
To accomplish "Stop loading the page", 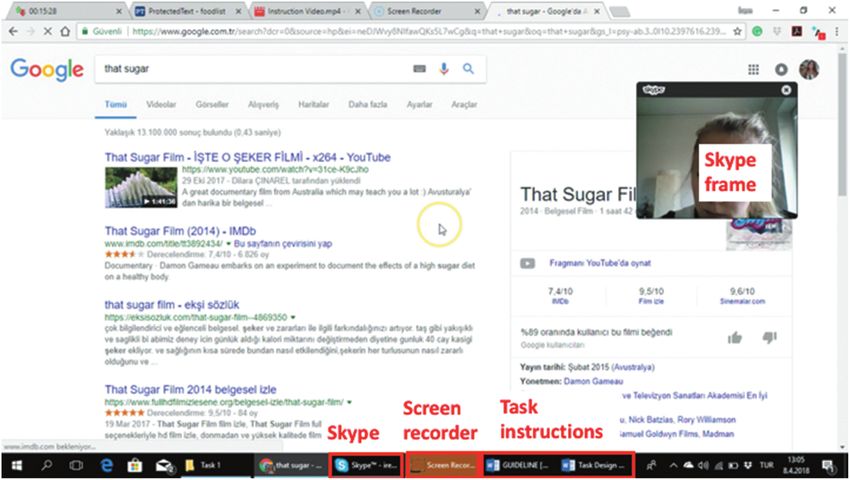I will pos(48,31).
